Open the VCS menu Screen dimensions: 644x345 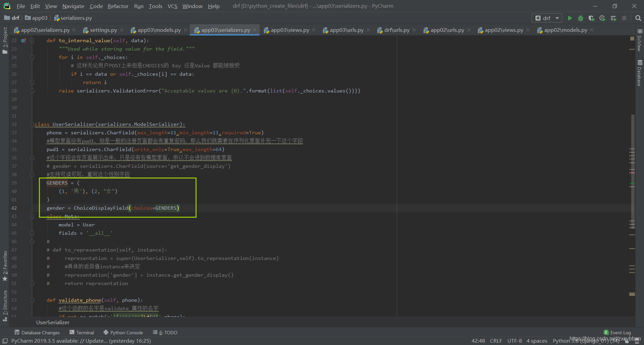click(172, 6)
